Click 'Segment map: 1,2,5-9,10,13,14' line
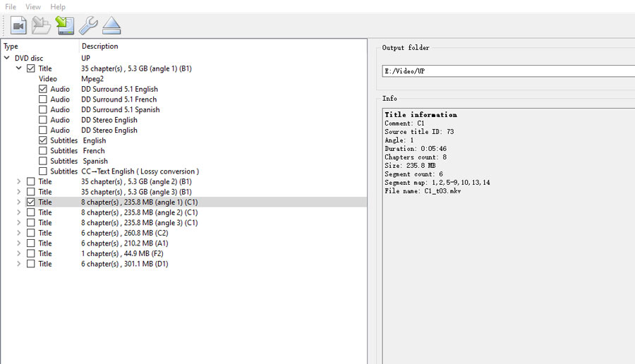Image resolution: width=635 pixels, height=364 pixels. pyautogui.click(x=437, y=183)
